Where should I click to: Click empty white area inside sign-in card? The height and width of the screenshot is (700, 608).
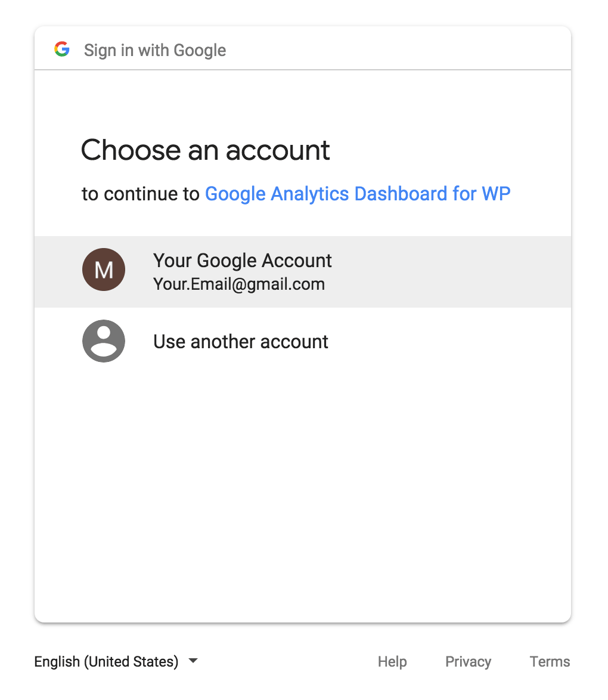[x=303, y=491]
